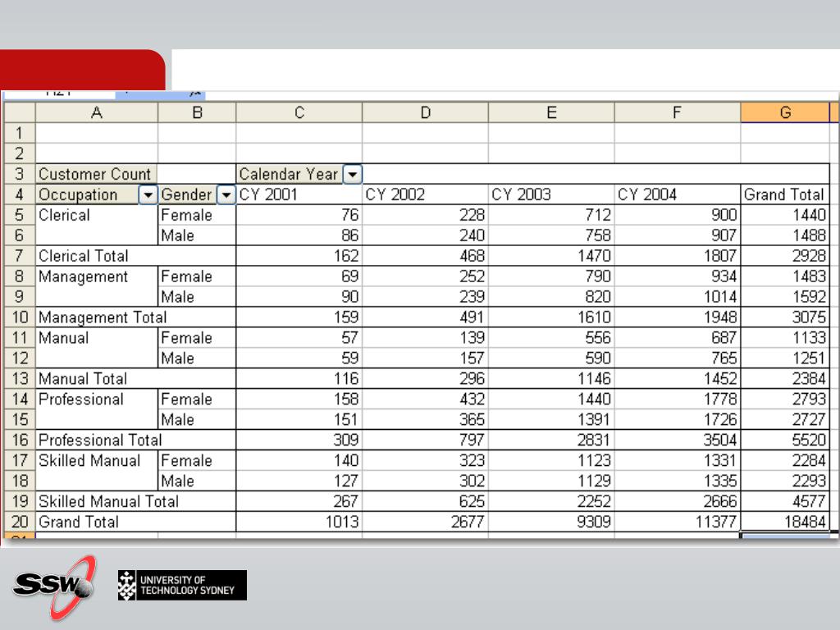Select the Skilled Manual Total row label

135,501
